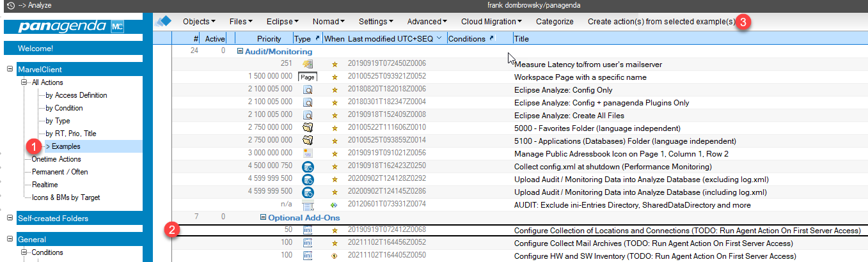The height and width of the screenshot is (262, 868).
Task: Open the Objects dropdown menu
Action: coord(199,22)
